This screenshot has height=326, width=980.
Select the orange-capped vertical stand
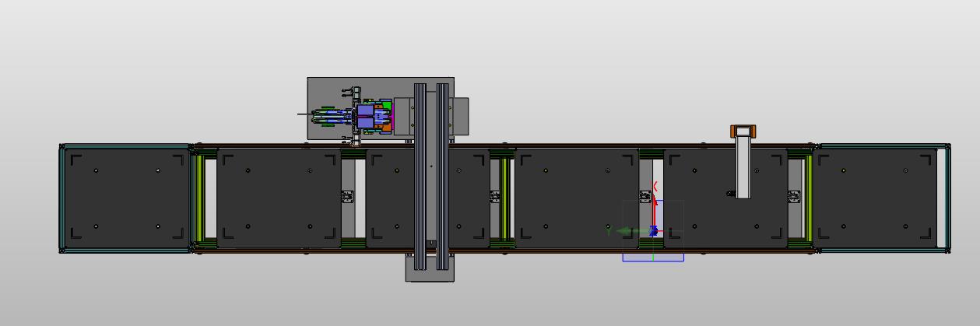click(x=743, y=161)
